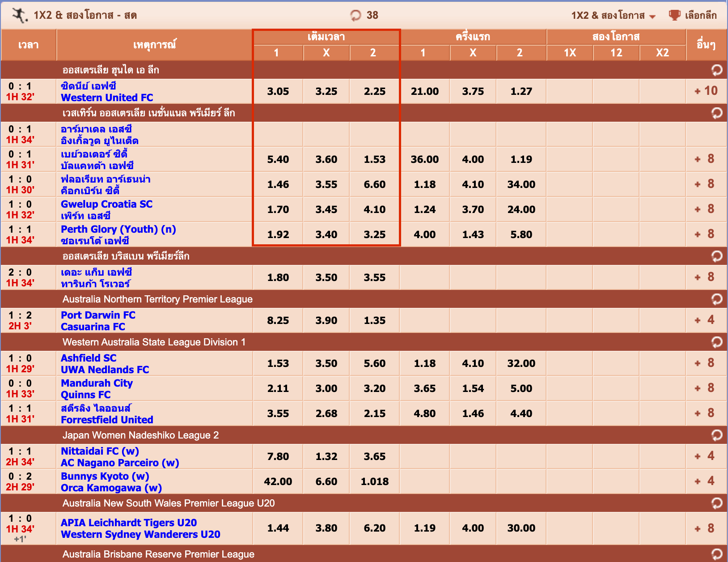Viewport: 728px width, 562px height.
Task: Click the ครึ่งแรก first-half column header
Action: pyautogui.click(x=473, y=37)
